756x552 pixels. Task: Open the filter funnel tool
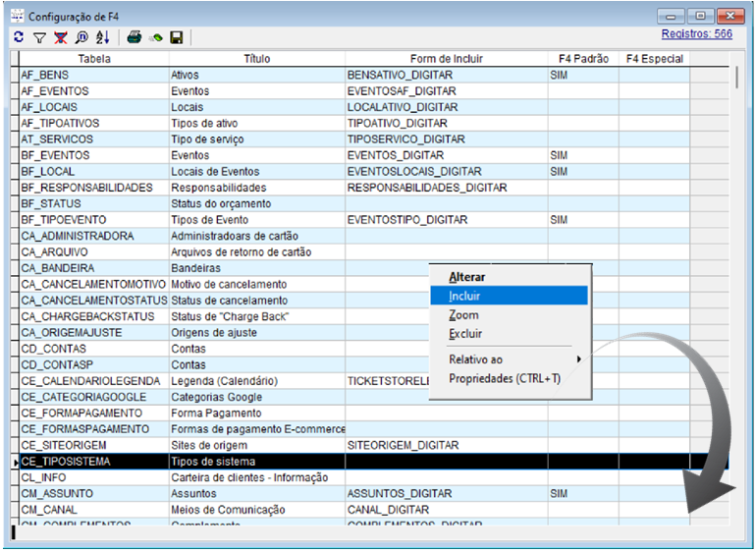[x=39, y=37]
